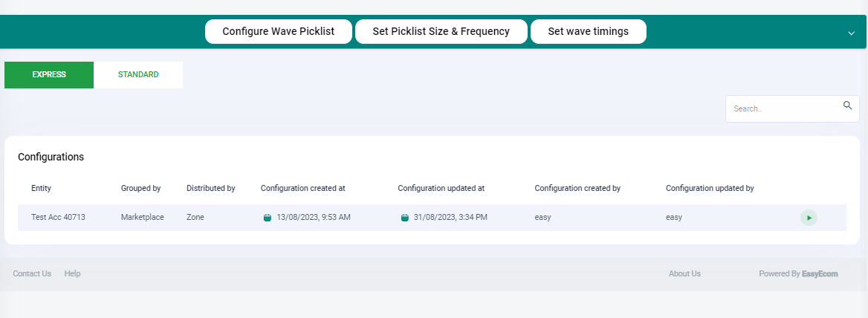
Task: Open the Help footer link
Action: (73, 273)
